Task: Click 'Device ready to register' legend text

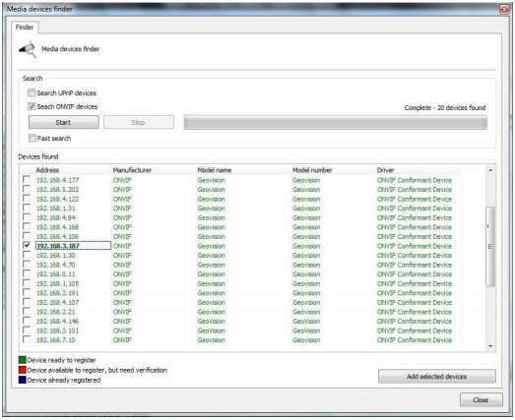Action: pyautogui.click(x=62, y=360)
